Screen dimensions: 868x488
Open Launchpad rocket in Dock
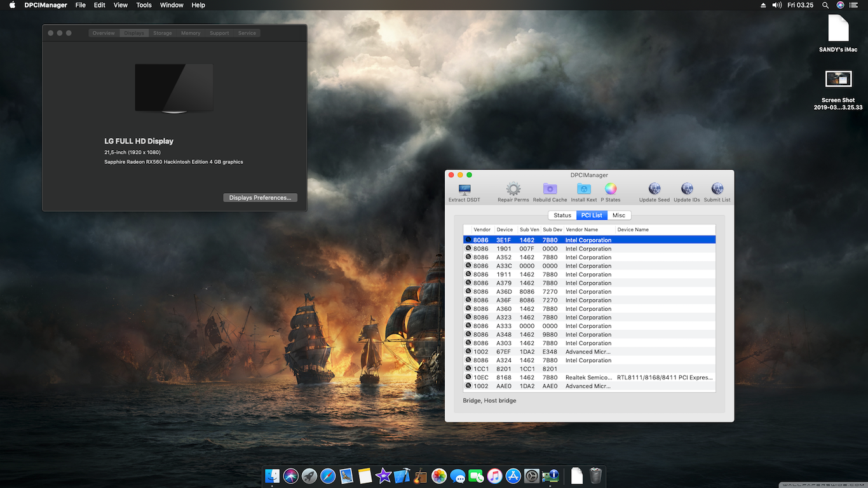coord(309,476)
